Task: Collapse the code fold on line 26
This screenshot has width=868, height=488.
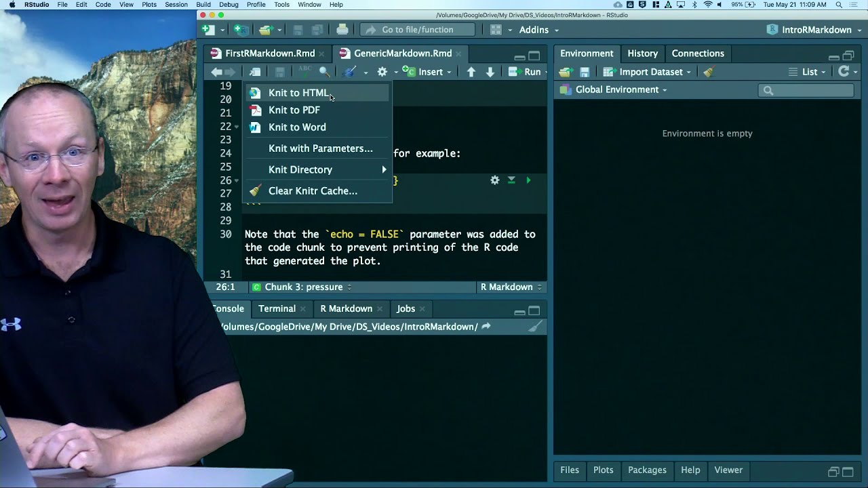Action: [x=237, y=180]
